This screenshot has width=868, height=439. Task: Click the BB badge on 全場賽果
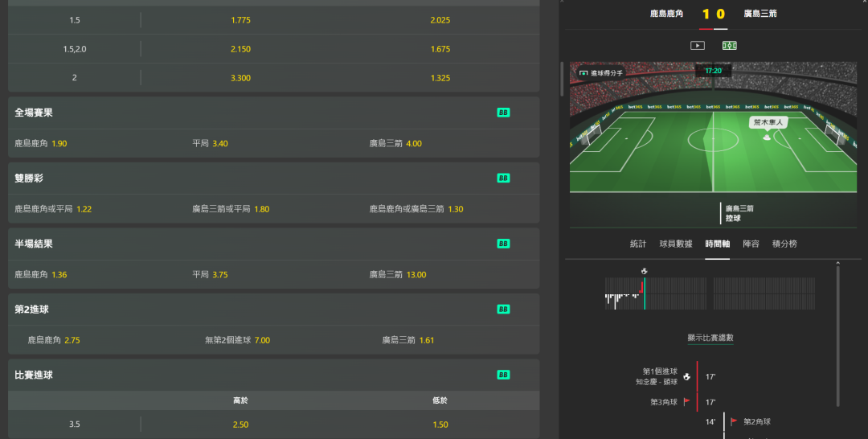(x=503, y=113)
